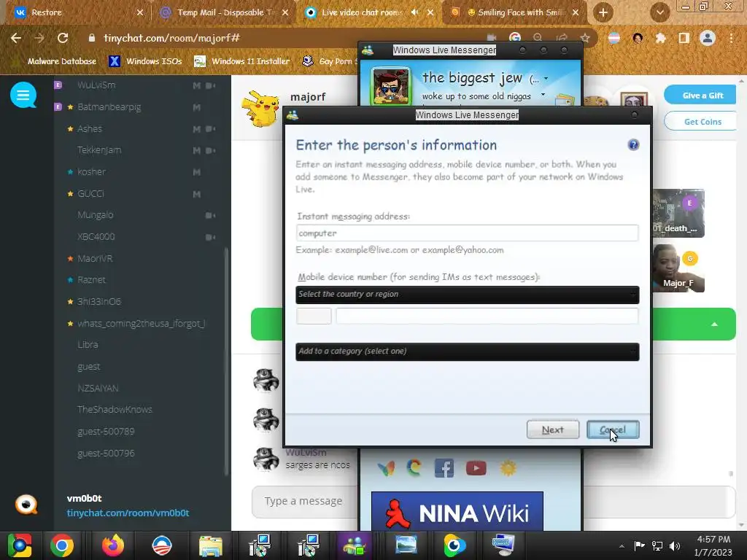
Task: Click the volume icon in system tray
Action: click(675, 545)
